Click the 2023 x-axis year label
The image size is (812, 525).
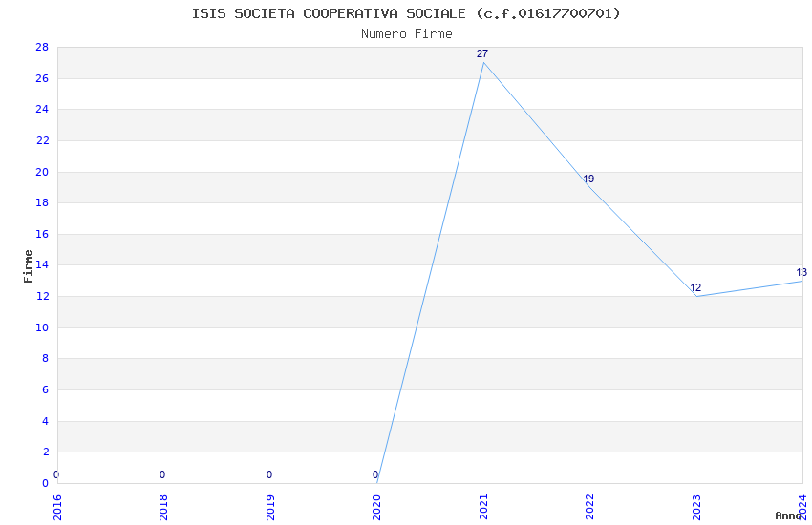pyautogui.click(x=696, y=508)
